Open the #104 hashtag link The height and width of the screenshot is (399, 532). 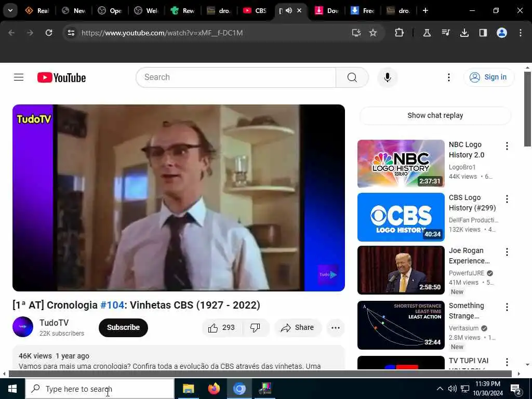tap(112, 305)
